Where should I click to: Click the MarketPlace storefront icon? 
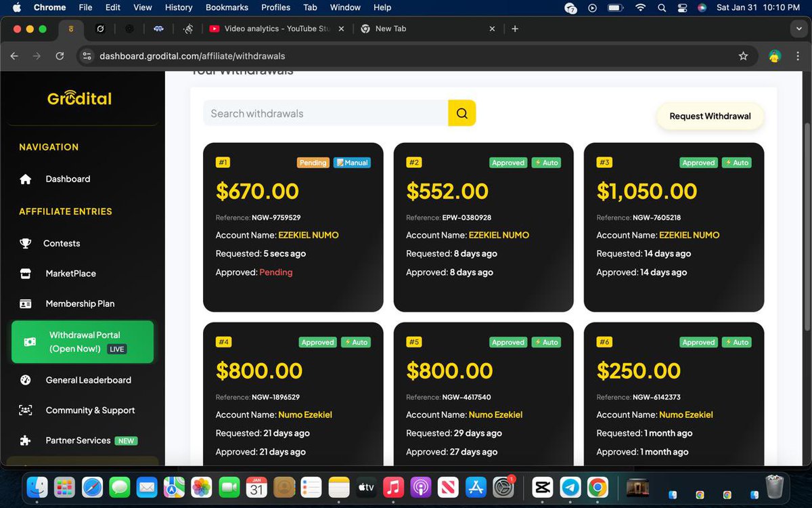(26, 273)
